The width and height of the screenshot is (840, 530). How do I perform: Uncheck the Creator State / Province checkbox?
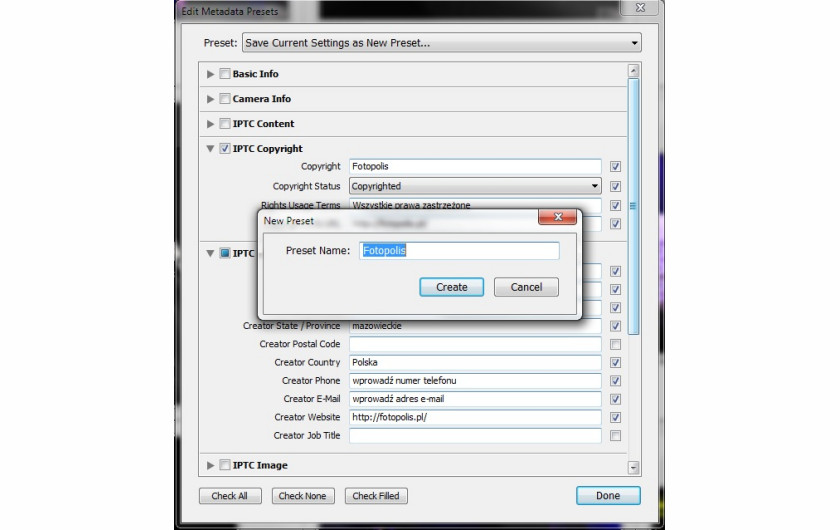[616, 326]
